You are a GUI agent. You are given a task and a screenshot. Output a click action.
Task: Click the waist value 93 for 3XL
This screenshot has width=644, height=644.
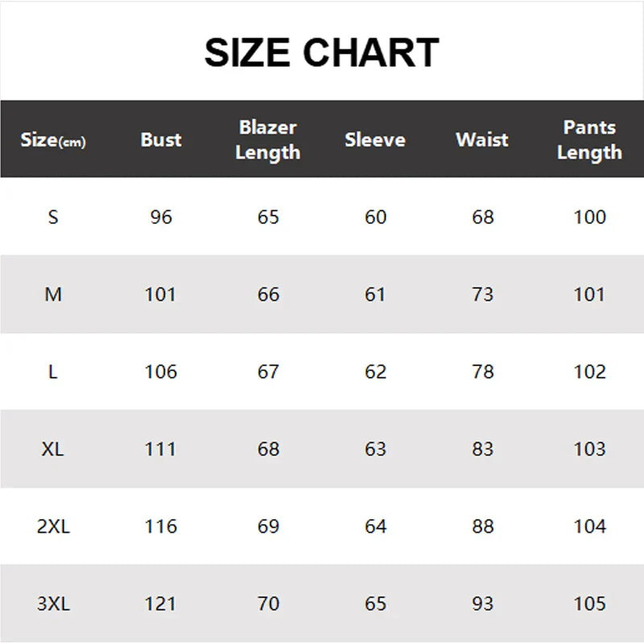point(482,604)
